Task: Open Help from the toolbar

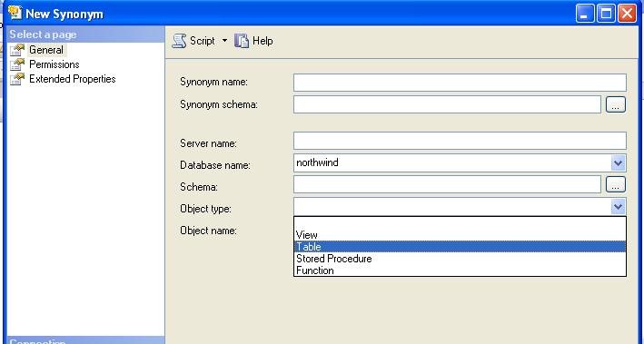Action: point(253,41)
